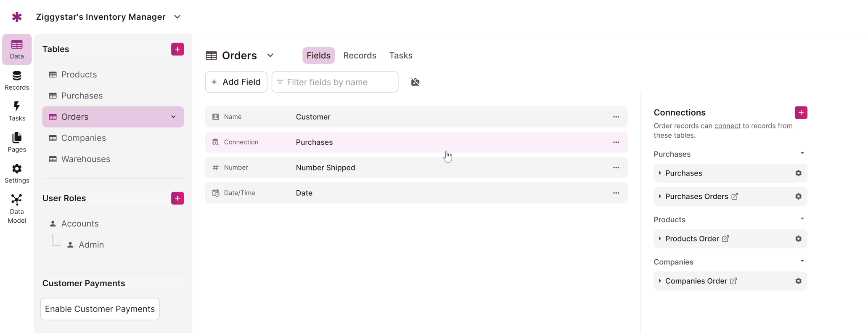
Task: Expand the Companies Order connection row
Action: point(660,281)
